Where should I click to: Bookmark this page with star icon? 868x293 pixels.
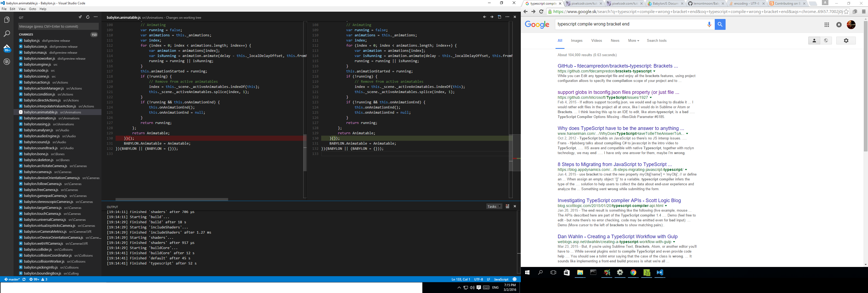pos(846,11)
